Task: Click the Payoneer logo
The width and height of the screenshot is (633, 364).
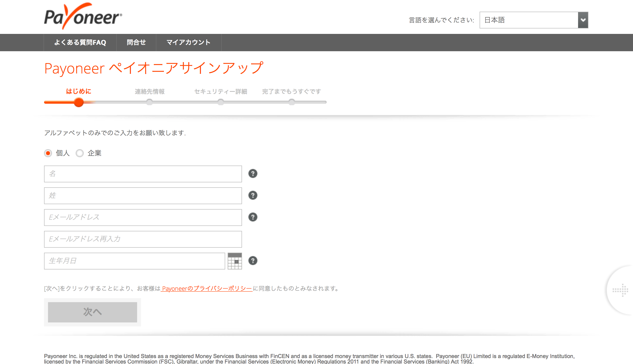Action: (83, 16)
